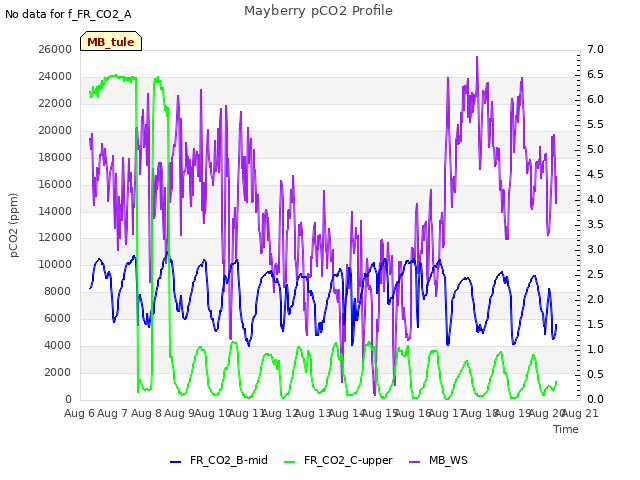
Task: Click the 'No data for f_FR_CO2_A' message
Action: point(68,14)
